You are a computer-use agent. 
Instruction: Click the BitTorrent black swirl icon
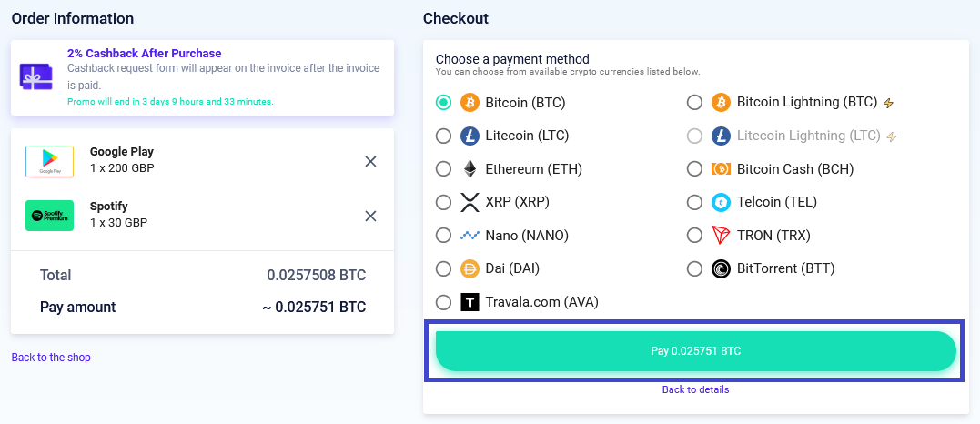click(x=721, y=269)
